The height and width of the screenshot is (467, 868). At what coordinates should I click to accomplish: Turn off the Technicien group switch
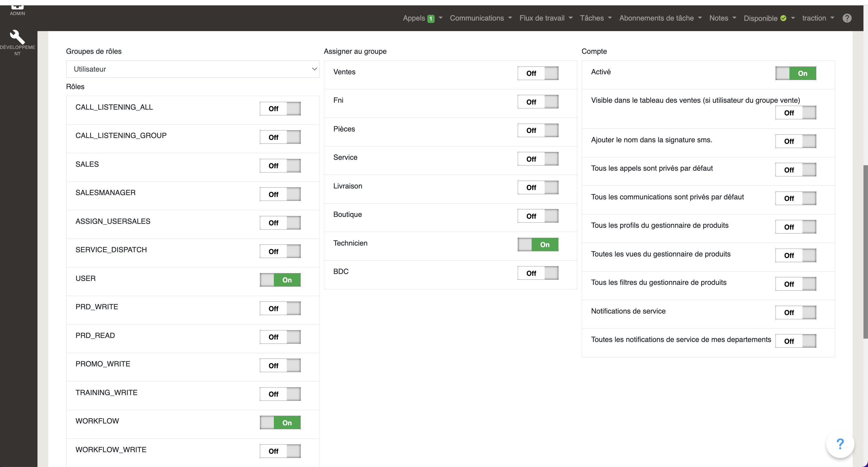click(x=538, y=244)
